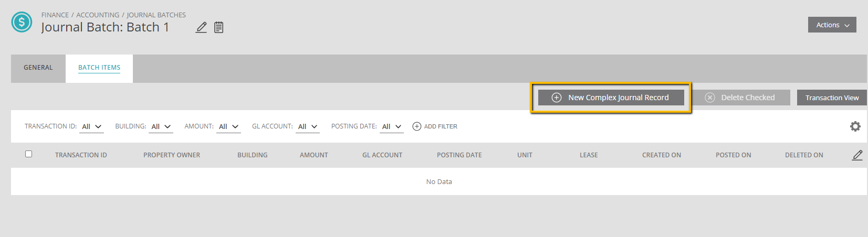Screen dimensions: 868x237
Task: Open the notepad icon next to Batch 1
Action: (219, 27)
